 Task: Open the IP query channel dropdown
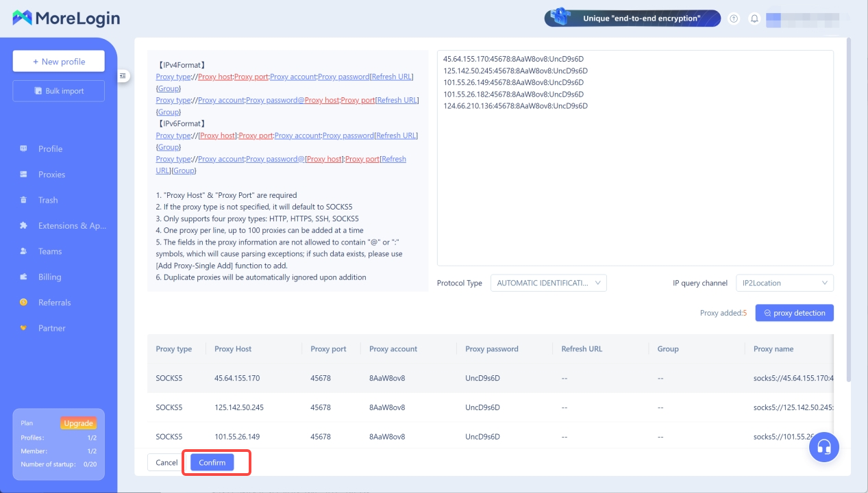pyautogui.click(x=784, y=283)
